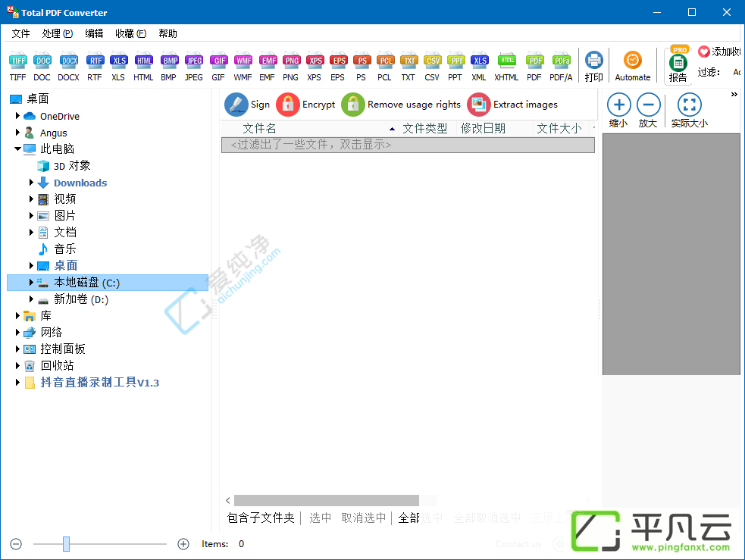Click the DOCX format icon

[69, 67]
